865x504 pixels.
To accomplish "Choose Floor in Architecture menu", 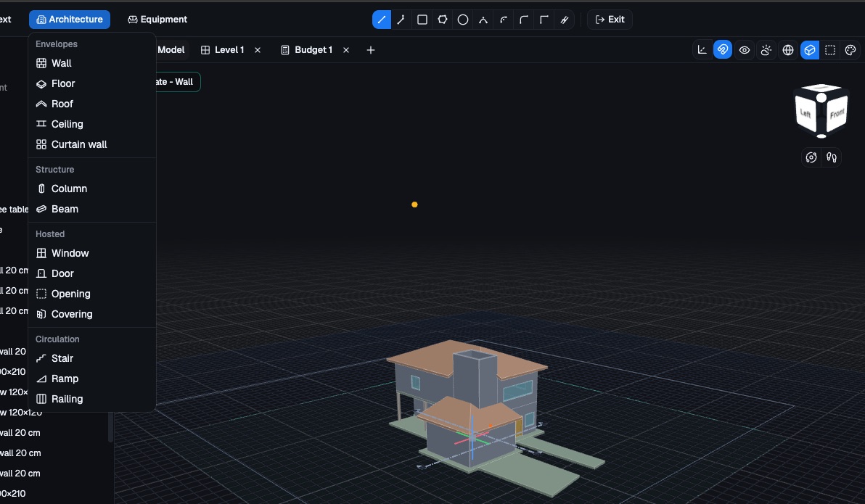I will [x=92, y=84].
